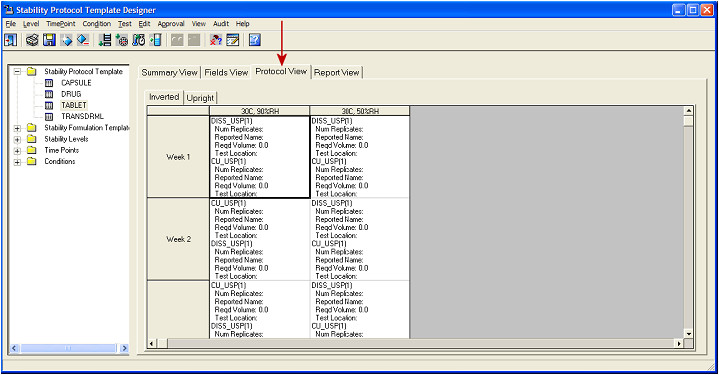The height and width of the screenshot is (375, 719).
Task: Select the TABLET tree item
Action: (74, 105)
